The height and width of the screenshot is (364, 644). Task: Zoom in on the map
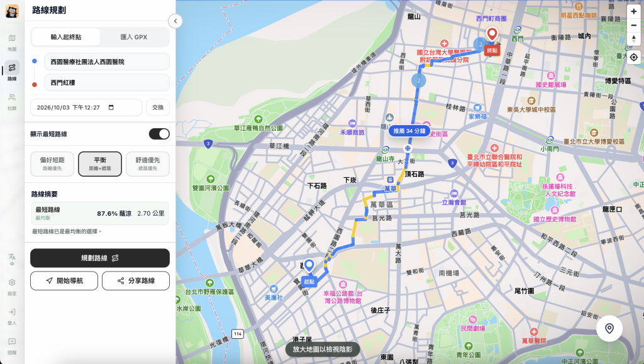634,11
